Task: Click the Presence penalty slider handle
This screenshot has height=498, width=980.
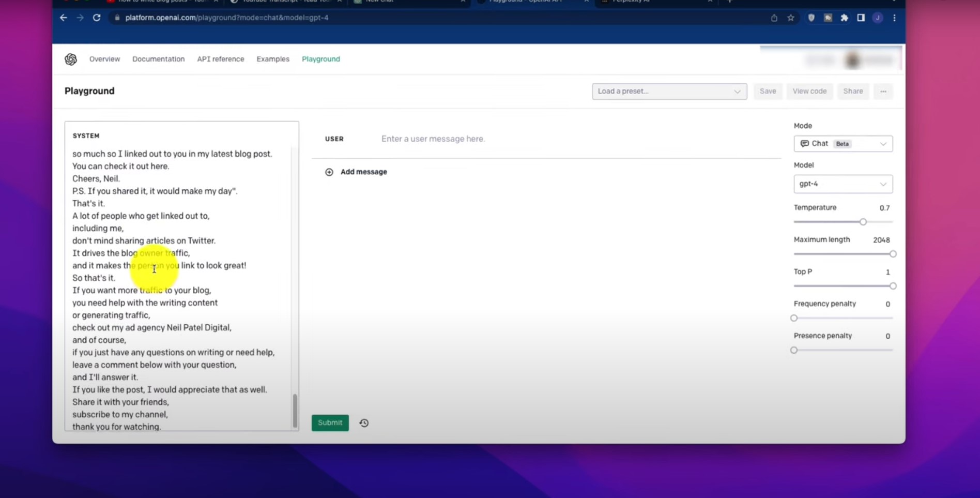Action: coord(794,350)
